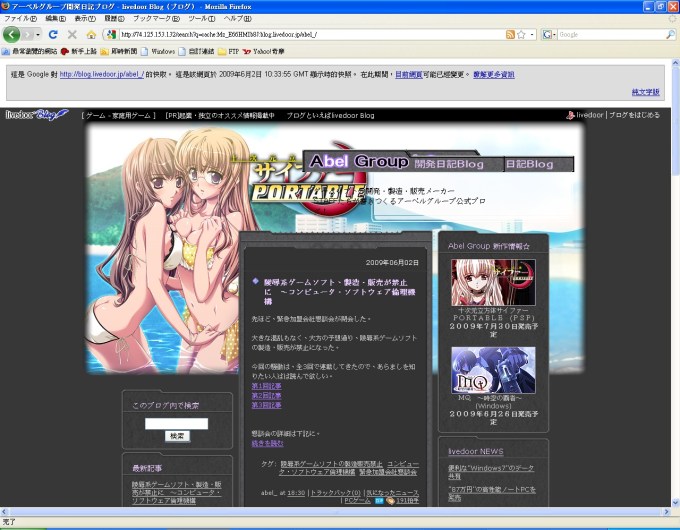680x530 pixels.
Task: Click the blog.livedoor.jp/abel_/ link in cache notice
Action: click(102, 74)
